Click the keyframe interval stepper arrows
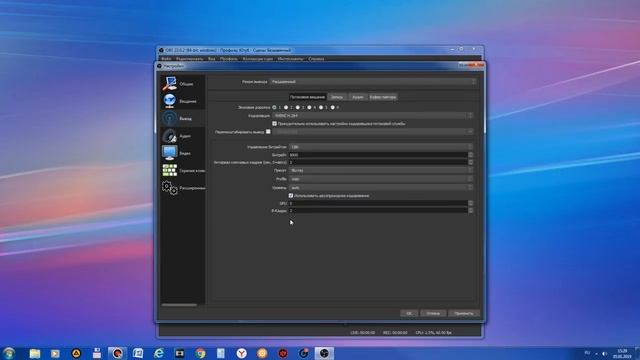 [470, 162]
